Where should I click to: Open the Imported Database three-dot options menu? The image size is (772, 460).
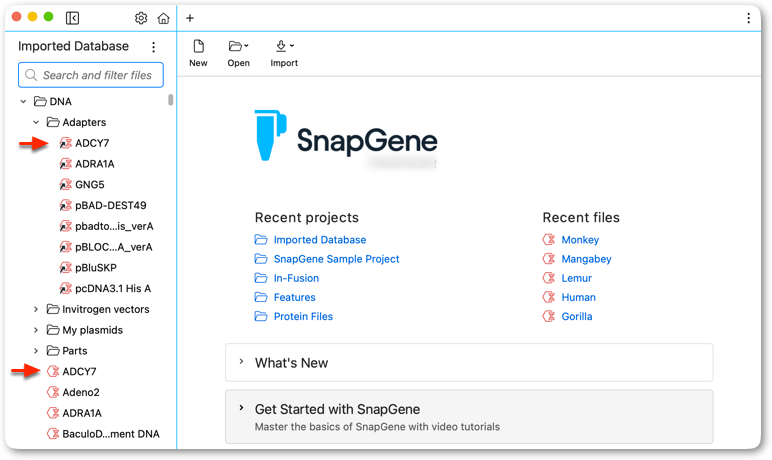[x=154, y=47]
